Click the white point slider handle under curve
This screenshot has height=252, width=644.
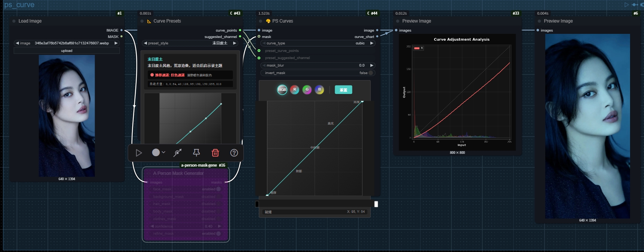click(x=376, y=204)
